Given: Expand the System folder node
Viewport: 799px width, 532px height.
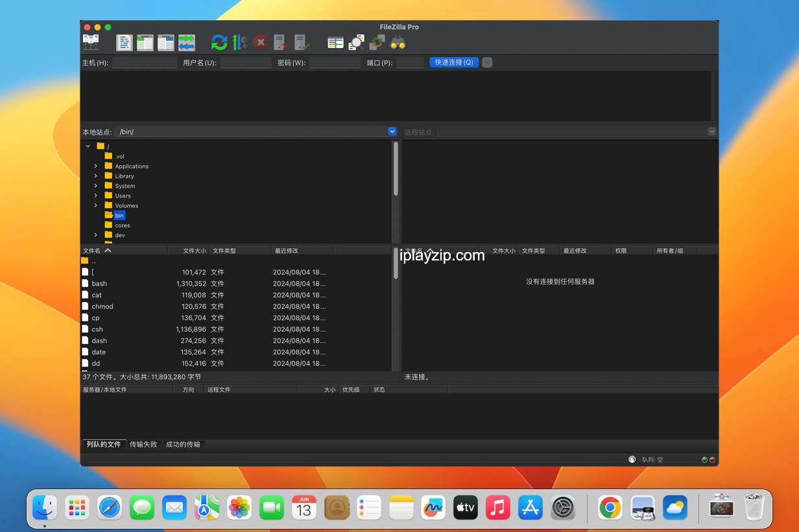Looking at the screenshot, I should [96, 185].
